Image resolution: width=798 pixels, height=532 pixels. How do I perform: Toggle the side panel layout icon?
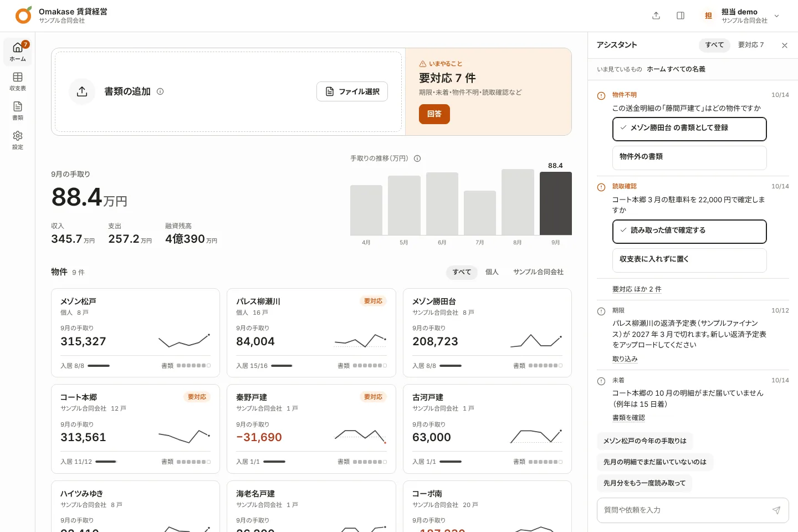[681, 16]
